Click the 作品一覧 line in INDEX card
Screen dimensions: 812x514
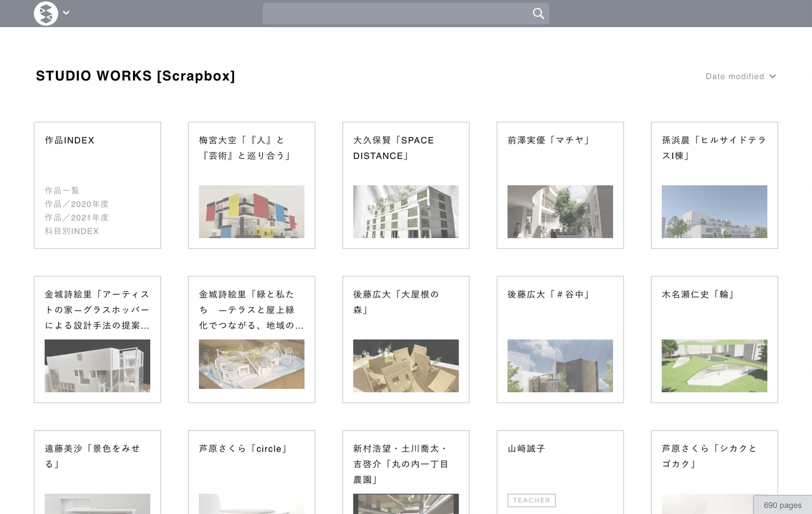click(62, 190)
